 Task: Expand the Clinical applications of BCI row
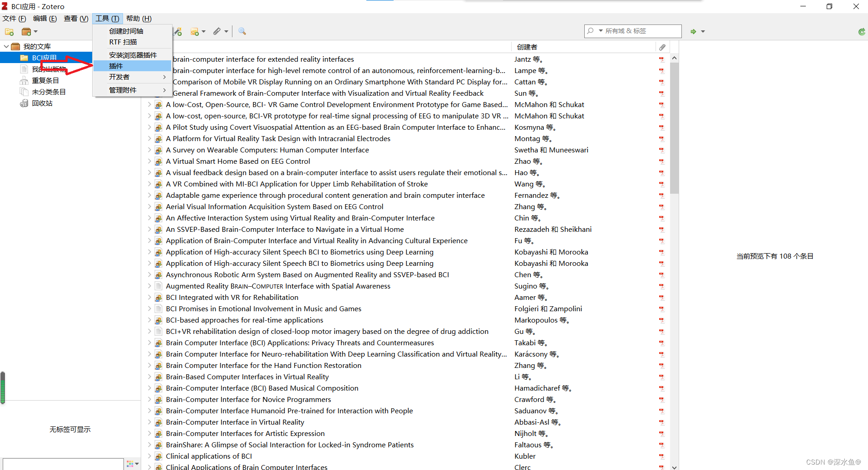149,456
